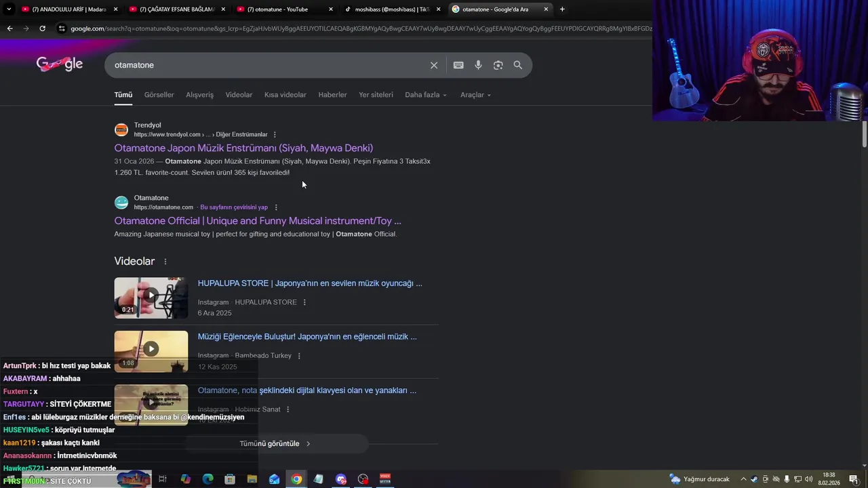Click the volume icon in system tray
This screenshot has width=868, height=488.
tap(809, 479)
